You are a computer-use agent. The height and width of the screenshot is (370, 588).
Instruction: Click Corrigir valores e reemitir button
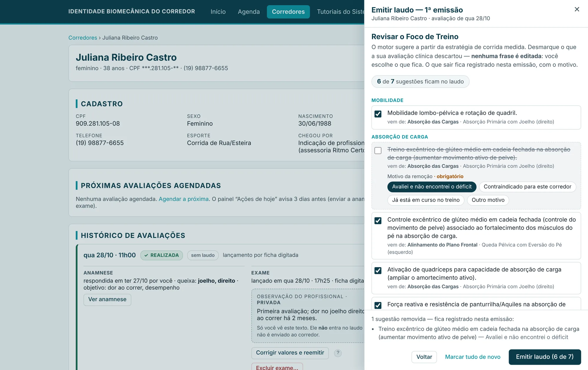point(290,353)
